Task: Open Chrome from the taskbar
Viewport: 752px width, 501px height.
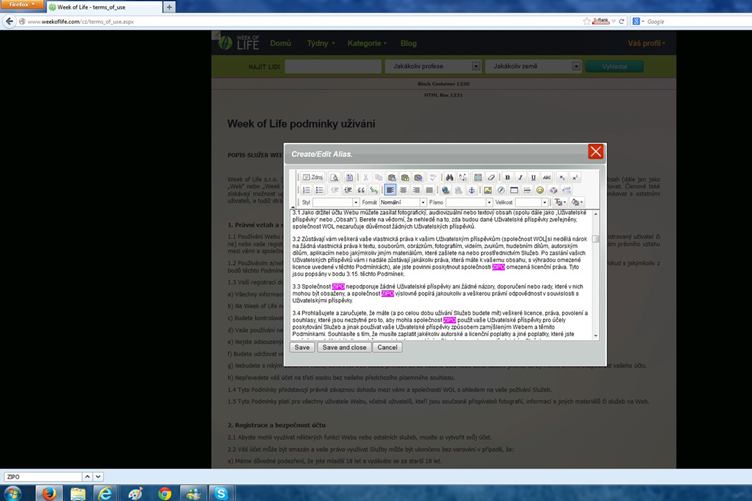Action: coord(164,493)
